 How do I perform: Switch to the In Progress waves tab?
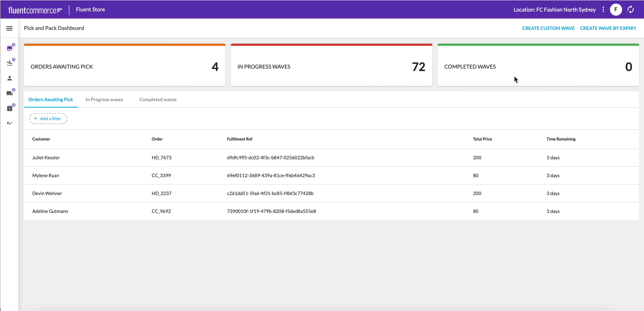tap(104, 100)
